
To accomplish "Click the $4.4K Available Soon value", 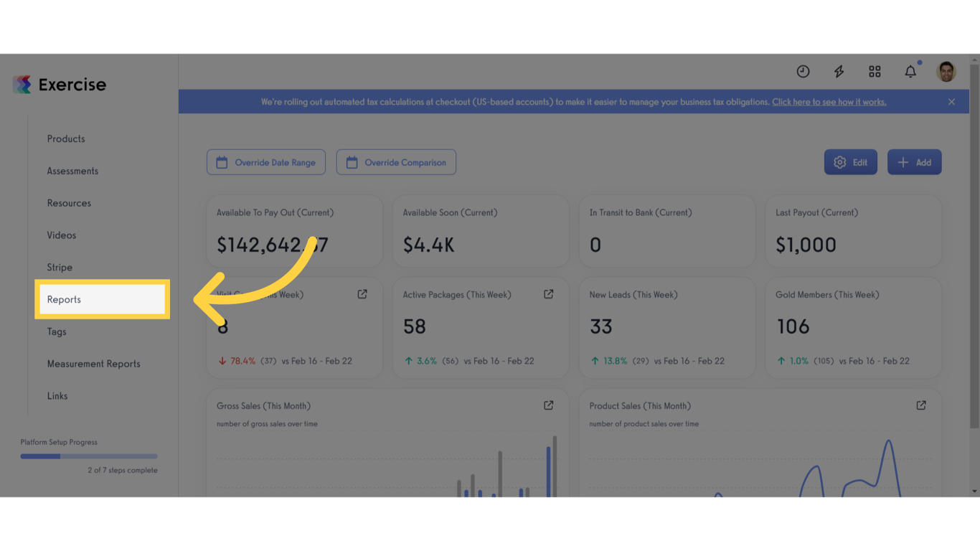I will coord(428,245).
